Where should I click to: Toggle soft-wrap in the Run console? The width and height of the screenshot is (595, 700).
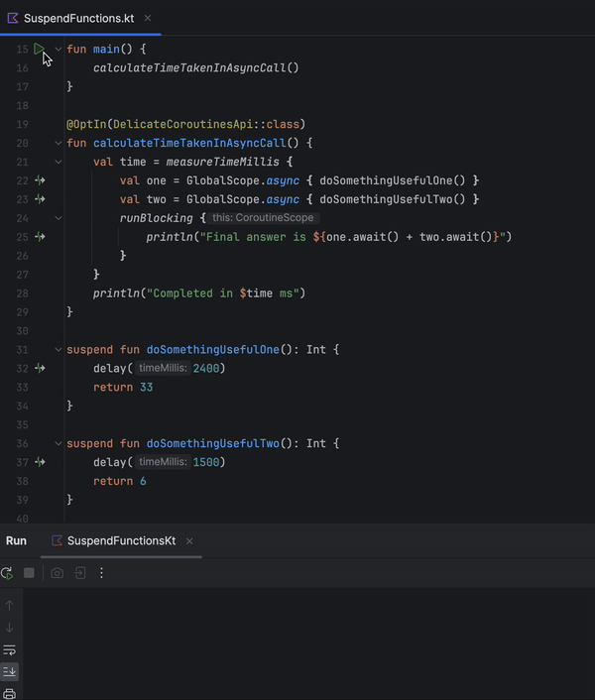coord(10,649)
